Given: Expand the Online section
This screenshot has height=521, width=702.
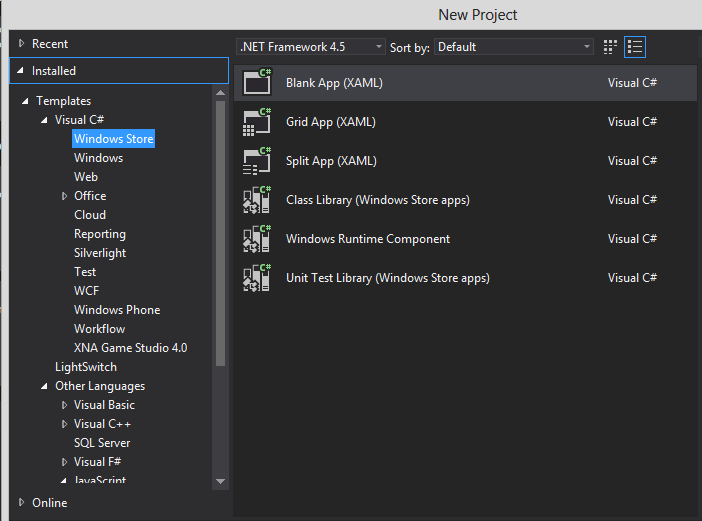Looking at the screenshot, I should point(22,503).
